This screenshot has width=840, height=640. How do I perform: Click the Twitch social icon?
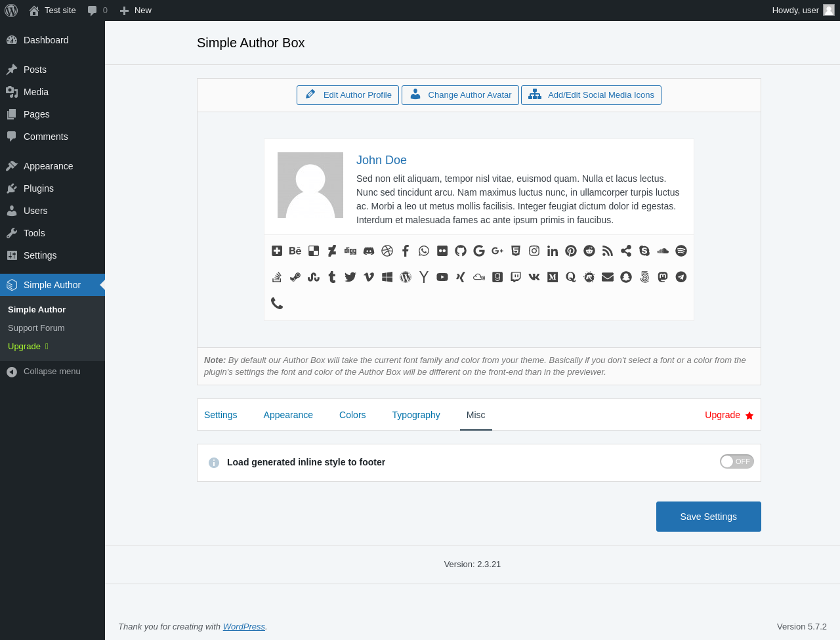516,277
